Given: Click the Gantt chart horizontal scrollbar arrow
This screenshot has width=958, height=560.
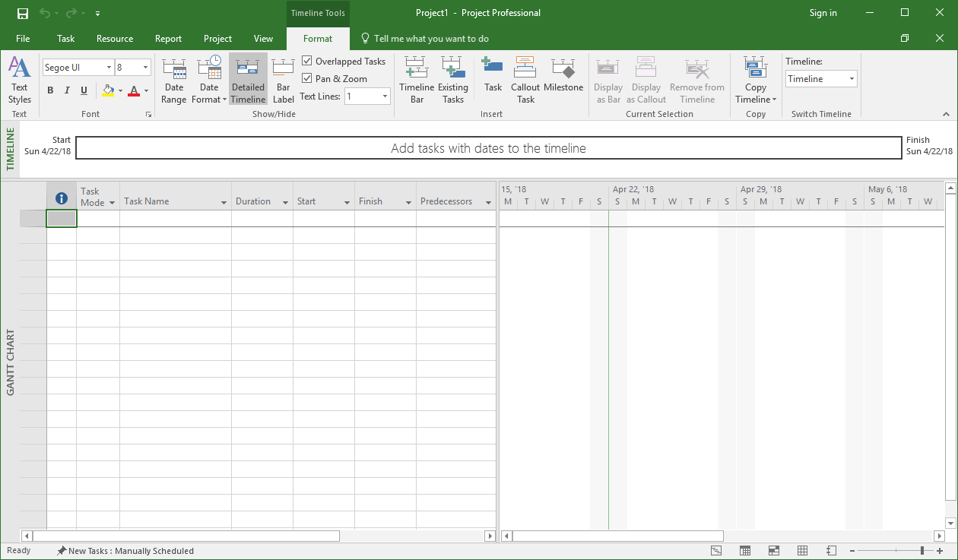Looking at the screenshot, I should pyautogui.click(x=490, y=536).
